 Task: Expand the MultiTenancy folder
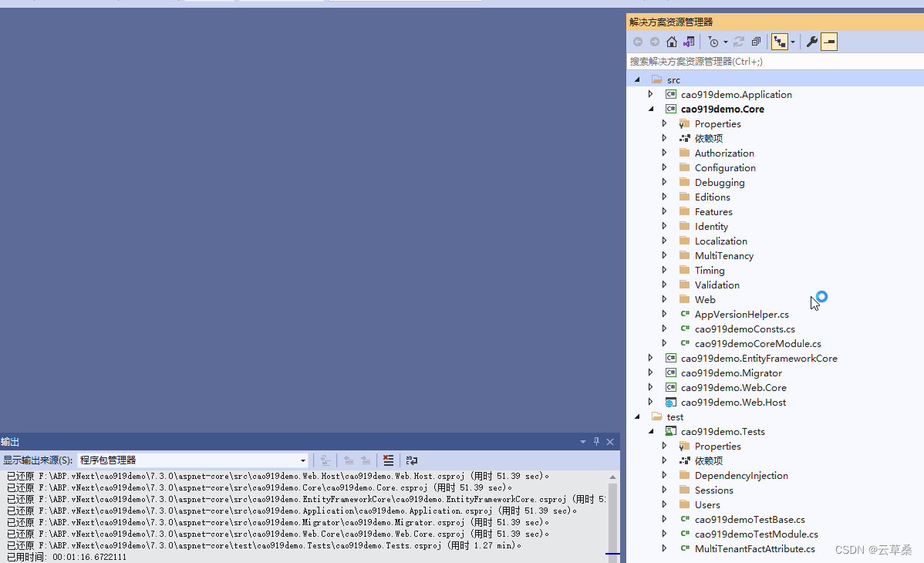click(x=664, y=255)
